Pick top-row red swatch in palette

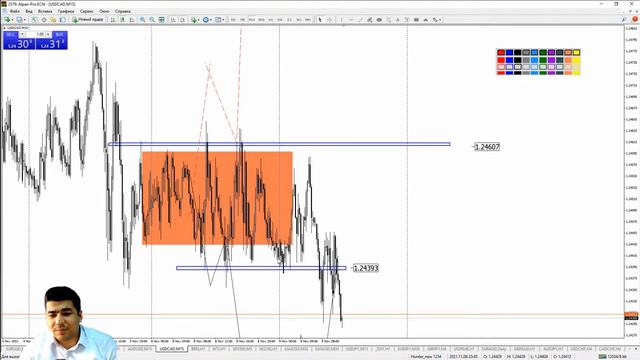(501, 52)
